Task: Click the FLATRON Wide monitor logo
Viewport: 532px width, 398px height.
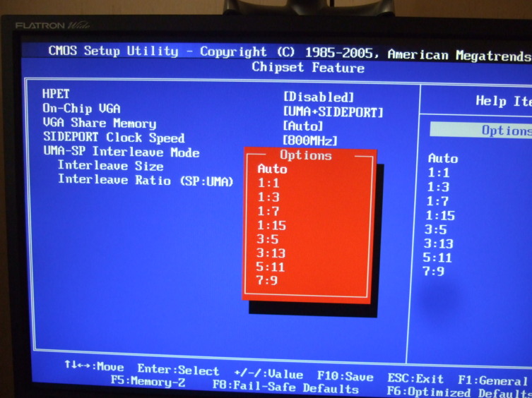Action: click(53, 25)
